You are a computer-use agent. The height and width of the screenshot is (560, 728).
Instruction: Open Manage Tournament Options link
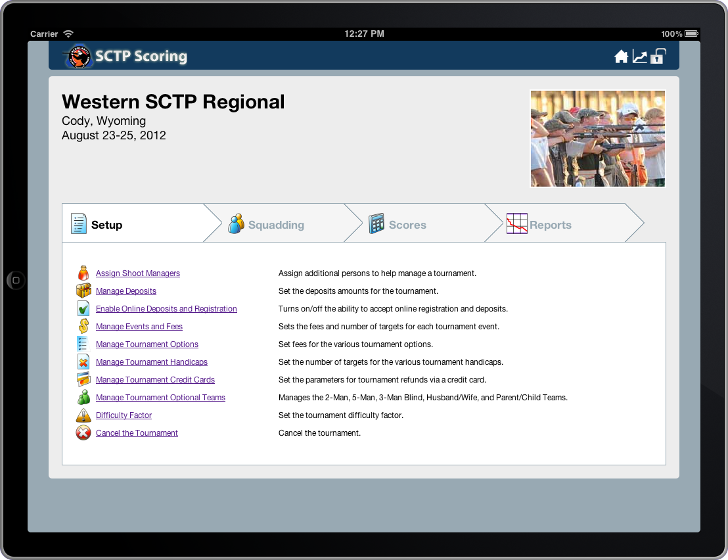coord(147,344)
